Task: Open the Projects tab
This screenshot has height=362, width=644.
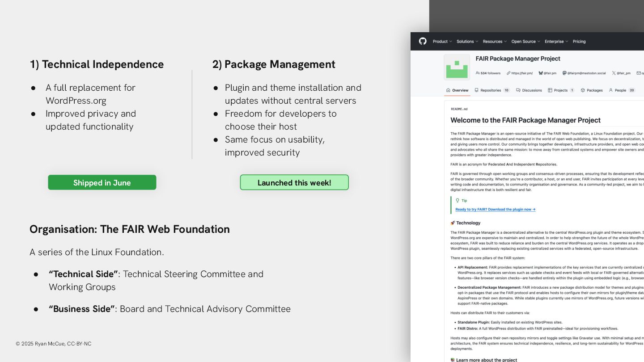Action: point(561,90)
